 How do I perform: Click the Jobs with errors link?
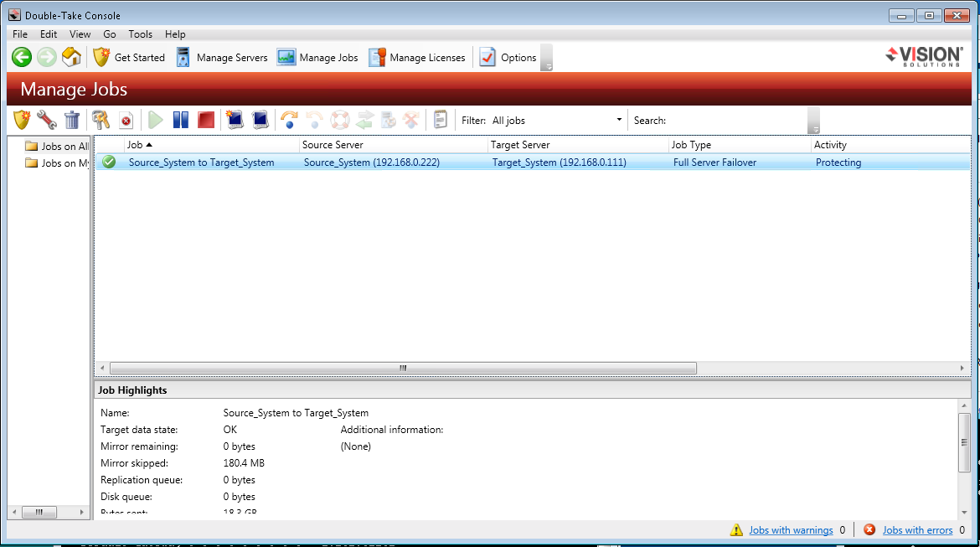[x=917, y=530]
